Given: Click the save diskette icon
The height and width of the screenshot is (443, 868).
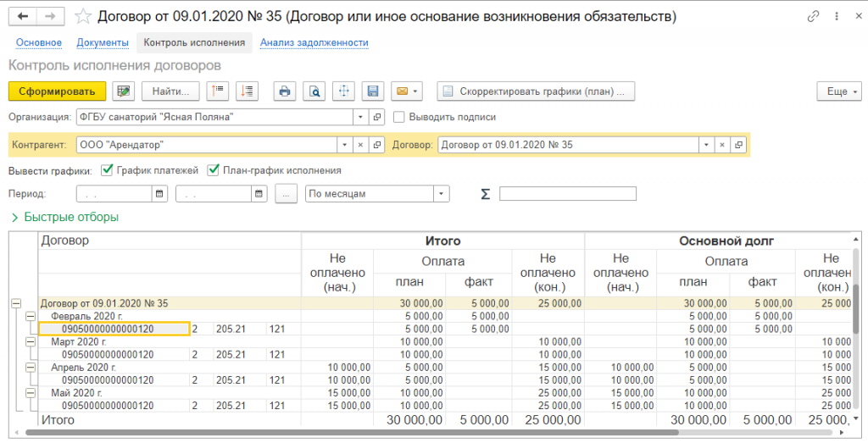Looking at the screenshot, I should (x=372, y=91).
